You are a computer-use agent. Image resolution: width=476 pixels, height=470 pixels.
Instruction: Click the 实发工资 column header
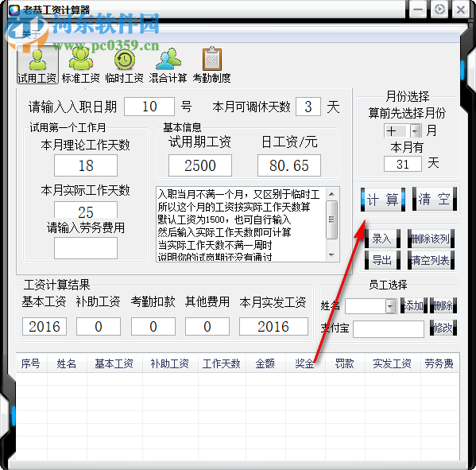pyautogui.click(x=393, y=363)
